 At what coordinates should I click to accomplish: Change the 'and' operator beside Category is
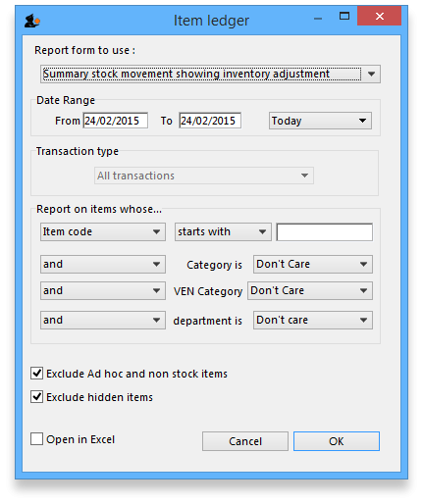click(103, 264)
